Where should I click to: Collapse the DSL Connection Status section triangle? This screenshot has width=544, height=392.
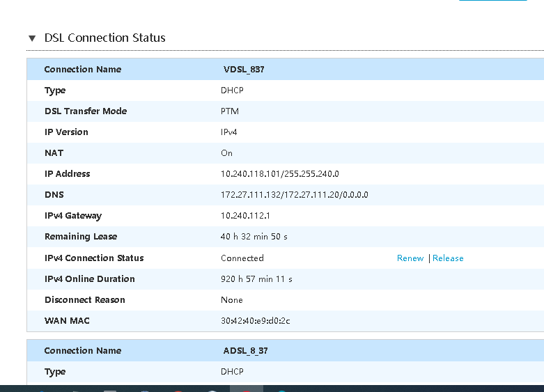32,38
